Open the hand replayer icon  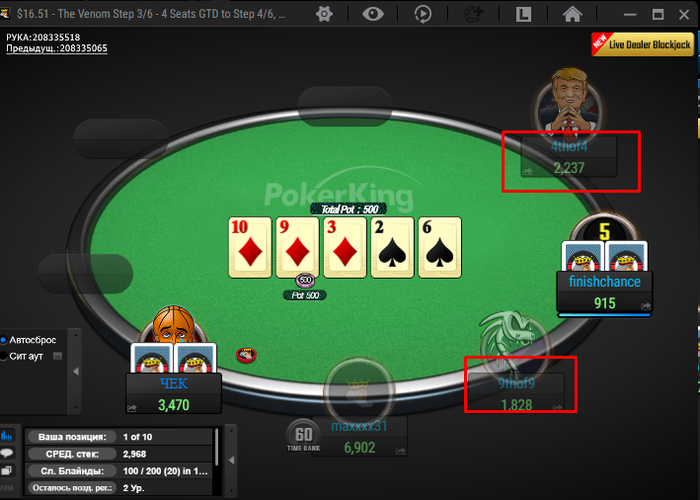coord(423,14)
